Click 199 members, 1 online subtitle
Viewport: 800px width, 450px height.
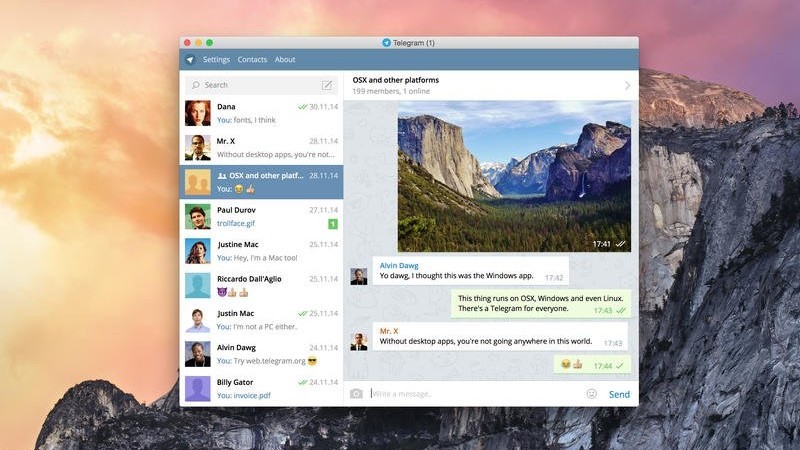(x=391, y=91)
